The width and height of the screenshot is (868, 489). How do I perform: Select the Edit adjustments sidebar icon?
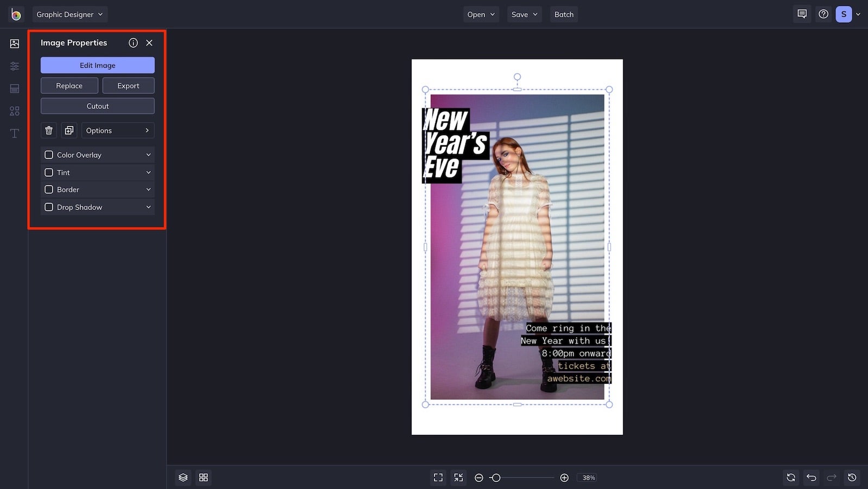(14, 66)
